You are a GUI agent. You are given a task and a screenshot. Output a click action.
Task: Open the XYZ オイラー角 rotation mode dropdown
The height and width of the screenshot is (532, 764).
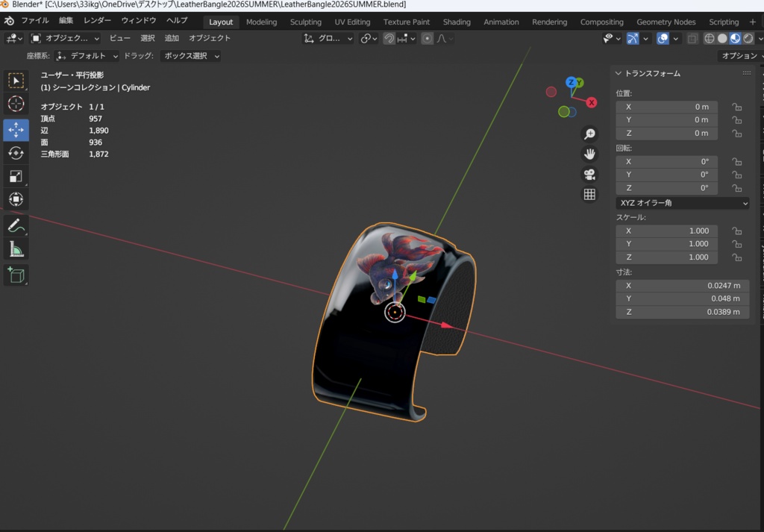683,203
